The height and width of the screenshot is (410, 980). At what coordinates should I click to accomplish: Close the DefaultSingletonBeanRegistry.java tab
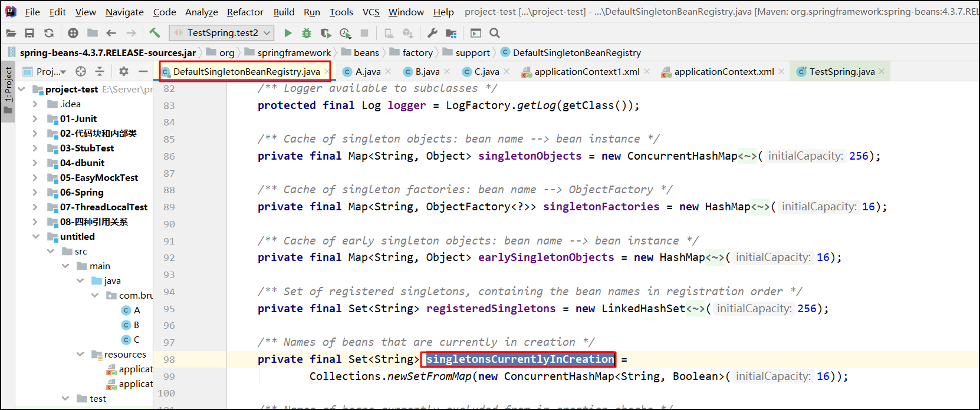[x=327, y=71]
